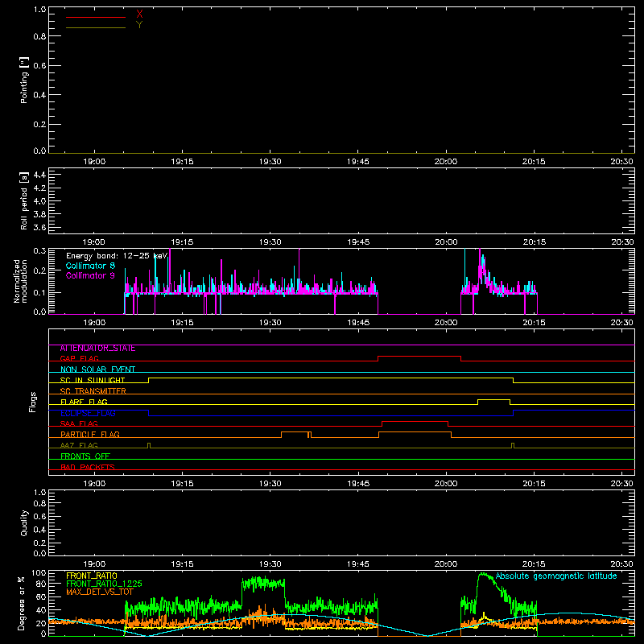
Task: Click the 'PARTICLE_FLAG' label
Action: pyautogui.click(x=90, y=434)
